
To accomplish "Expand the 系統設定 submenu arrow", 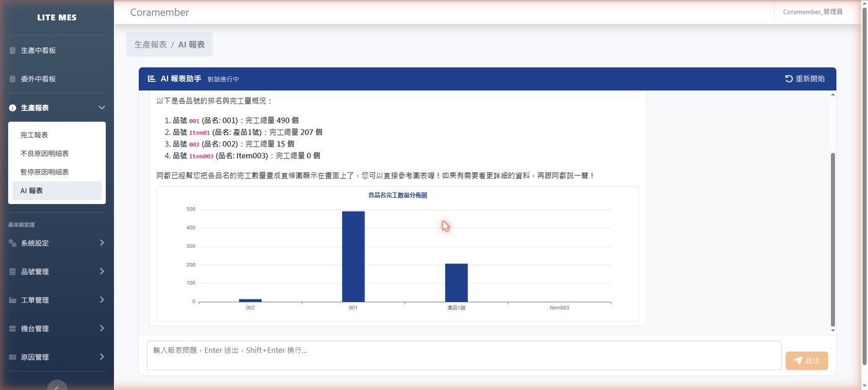I will pyautogui.click(x=102, y=243).
